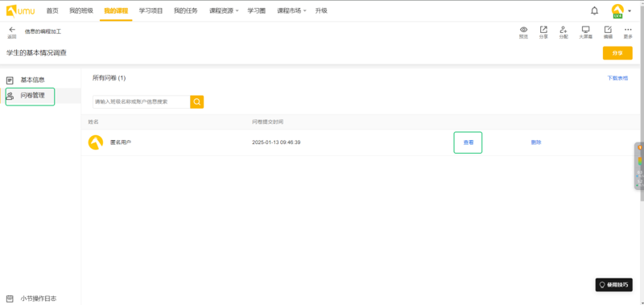The width and height of the screenshot is (644, 305).
Task: Open 大屏幕 big screen mode
Action: click(586, 32)
